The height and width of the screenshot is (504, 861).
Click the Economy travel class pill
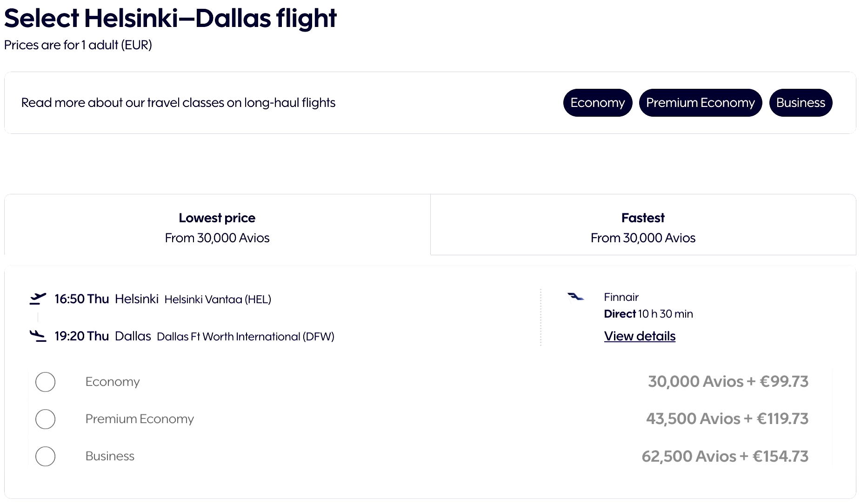(597, 103)
